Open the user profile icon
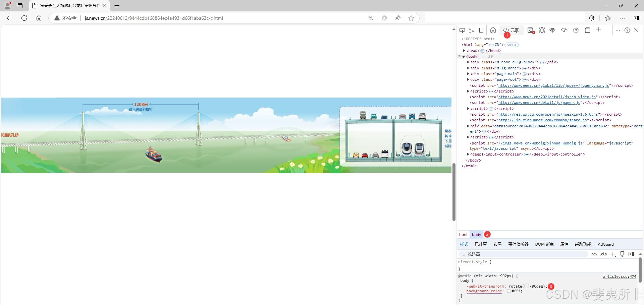The image size is (644, 305). point(7,6)
